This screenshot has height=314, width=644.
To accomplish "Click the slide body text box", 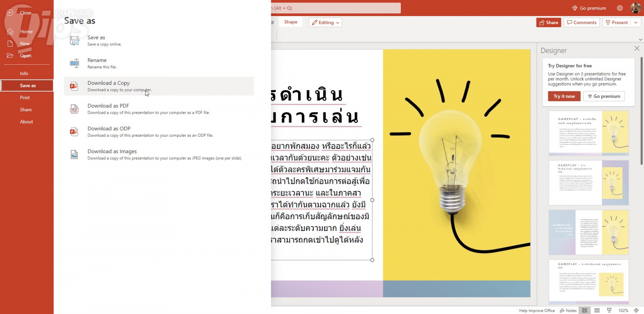I will (x=321, y=200).
